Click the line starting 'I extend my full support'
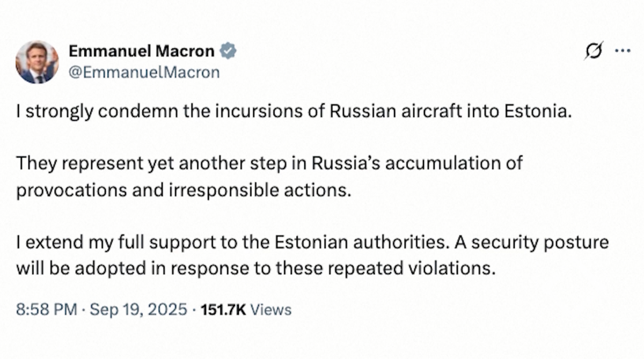The height and width of the screenshot is (359, 644). pyautogui.click(x=312, y=243)
